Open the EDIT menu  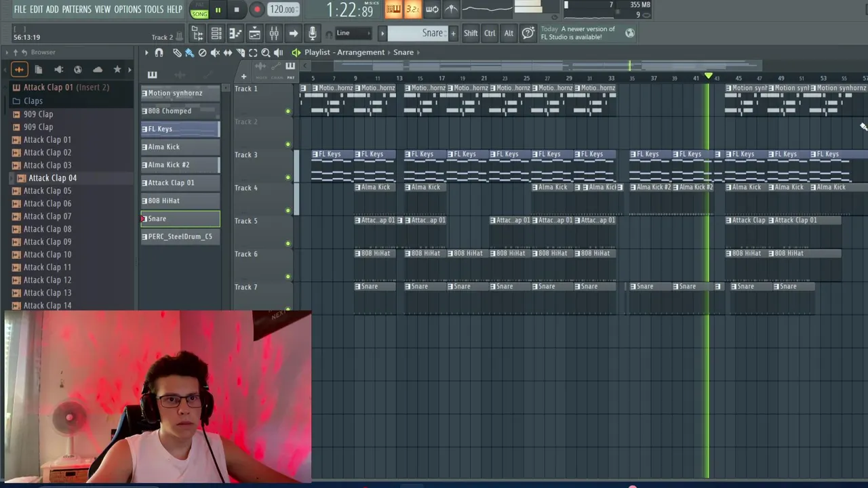[36, 9]
